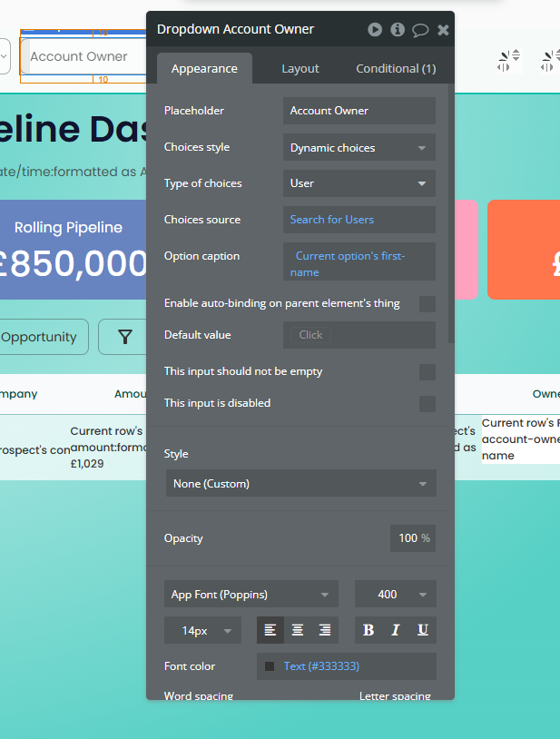Open the Conditional (1) tab
The width and height of the screenshot is (560, 739).
tap(396, 68)
